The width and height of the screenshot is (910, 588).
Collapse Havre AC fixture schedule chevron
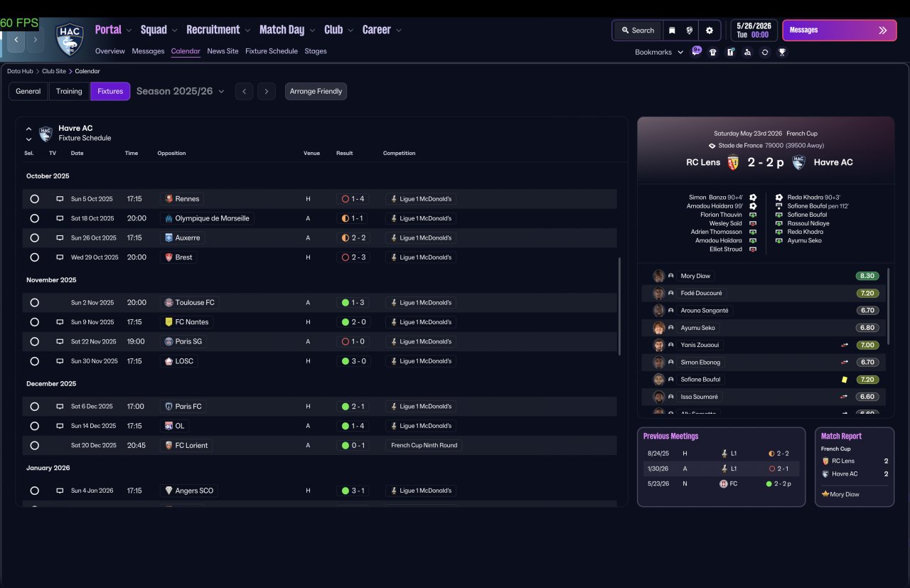click(28, 129)
